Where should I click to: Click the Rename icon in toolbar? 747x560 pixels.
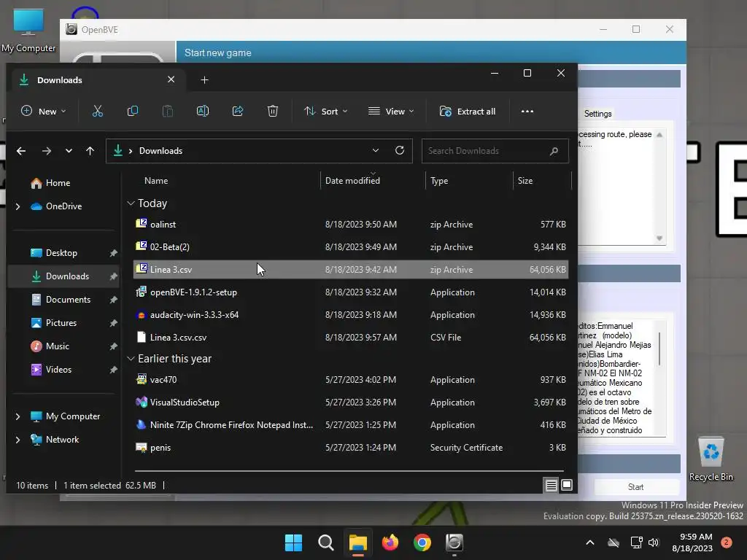pyautogui.click(x=203, y=112)
